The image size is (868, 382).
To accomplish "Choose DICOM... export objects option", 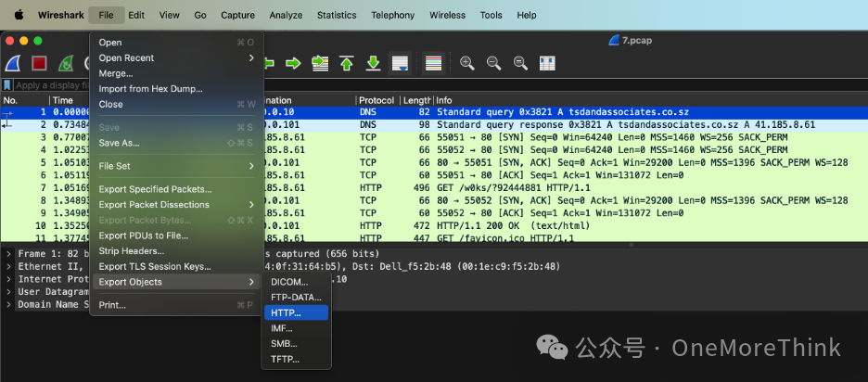I will click(x=296, y=282).
